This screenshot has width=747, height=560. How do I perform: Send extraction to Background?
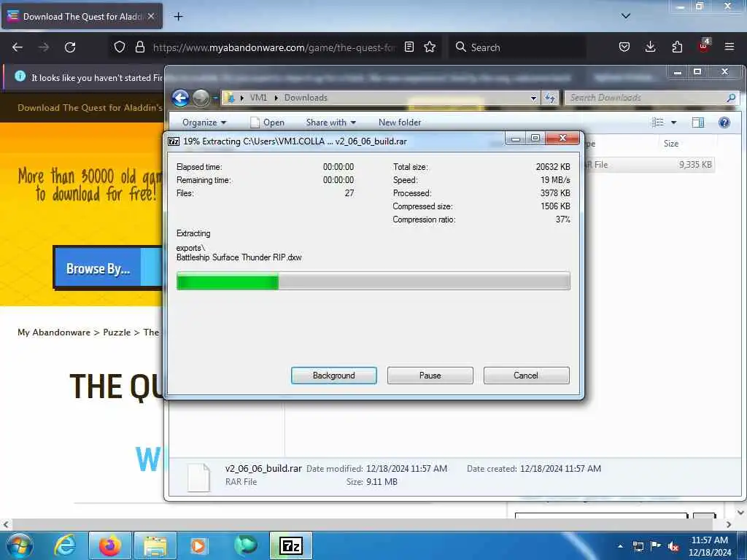pos(334,376)
